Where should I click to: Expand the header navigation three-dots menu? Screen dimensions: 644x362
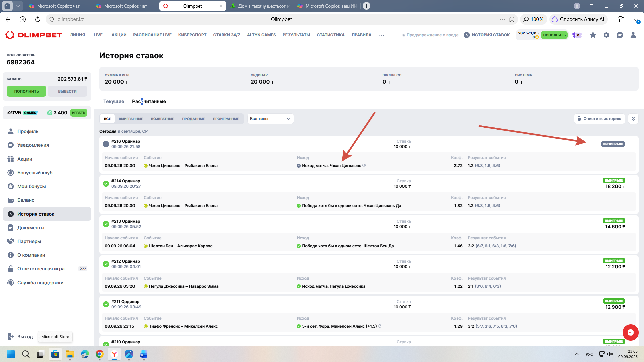381,35
